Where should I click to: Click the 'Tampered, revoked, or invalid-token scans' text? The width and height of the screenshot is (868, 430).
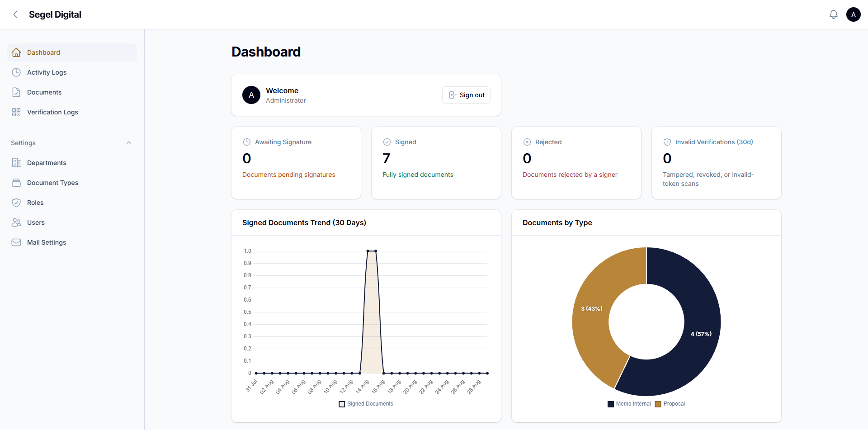pyautogui.click(x=708, y=179)
